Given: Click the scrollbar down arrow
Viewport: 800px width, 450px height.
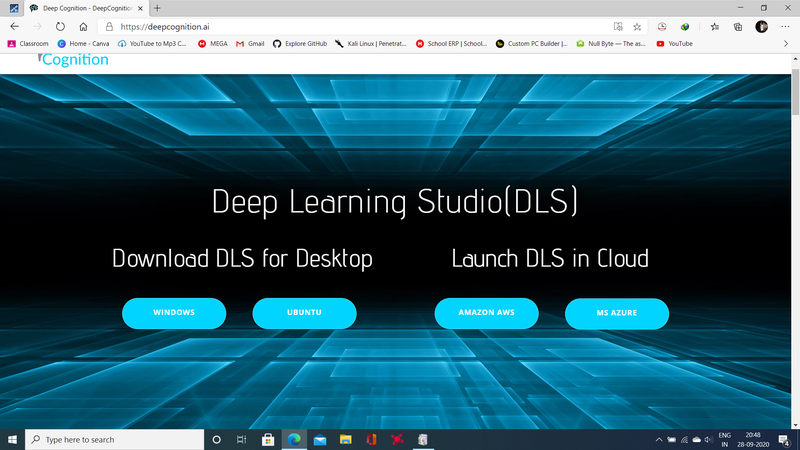Looking at the screenshot, I should click(x=795, y=424).
